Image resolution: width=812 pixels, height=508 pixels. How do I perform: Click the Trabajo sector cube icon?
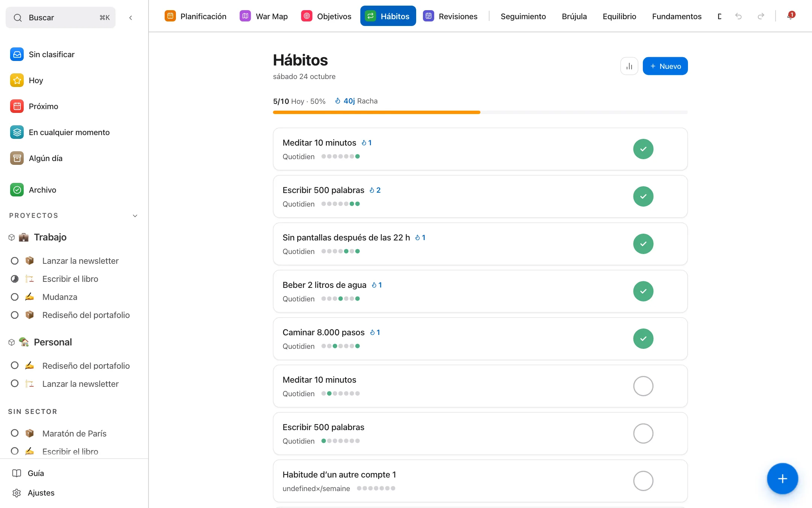pyautogui.click(x=12, y=237)
